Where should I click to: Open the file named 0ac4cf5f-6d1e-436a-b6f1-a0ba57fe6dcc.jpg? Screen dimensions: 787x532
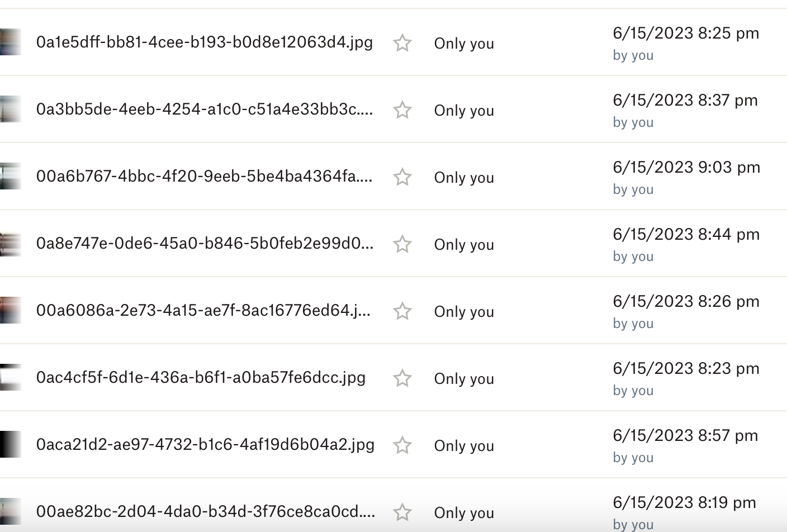pos(201,378)
